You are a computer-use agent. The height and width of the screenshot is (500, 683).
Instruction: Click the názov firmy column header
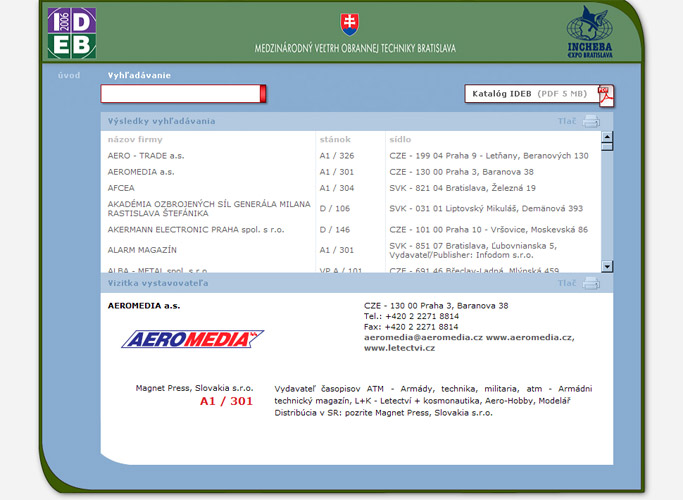135,139
